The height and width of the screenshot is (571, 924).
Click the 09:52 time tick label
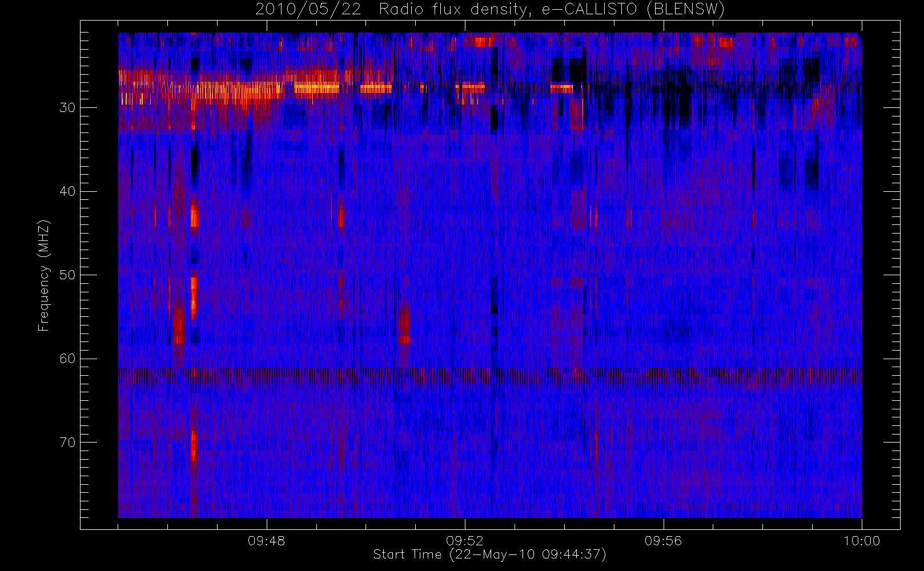tap(465, 541)
